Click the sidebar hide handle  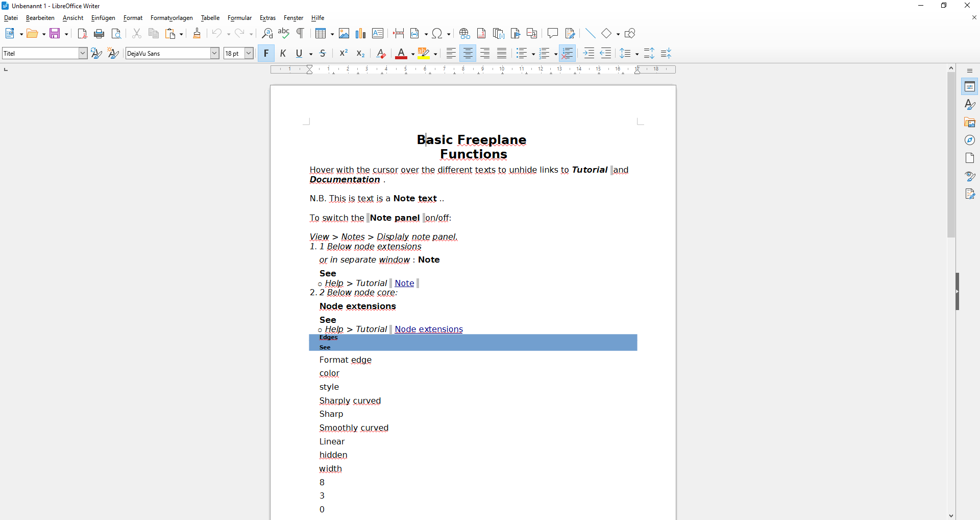point(958,292)
